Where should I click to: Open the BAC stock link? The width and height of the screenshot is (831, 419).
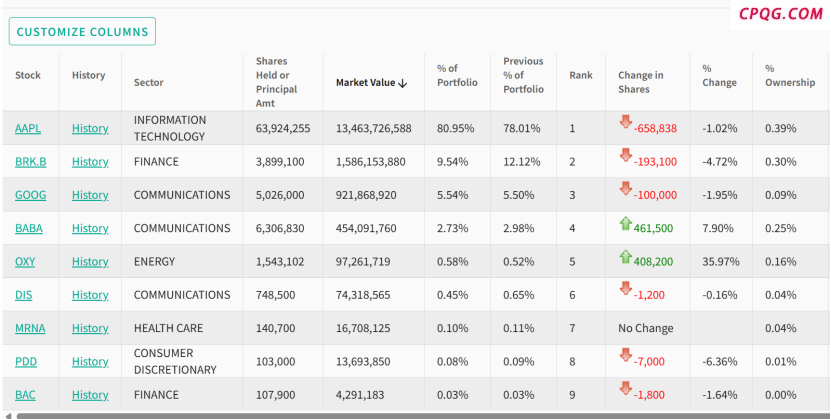[25, 395]
